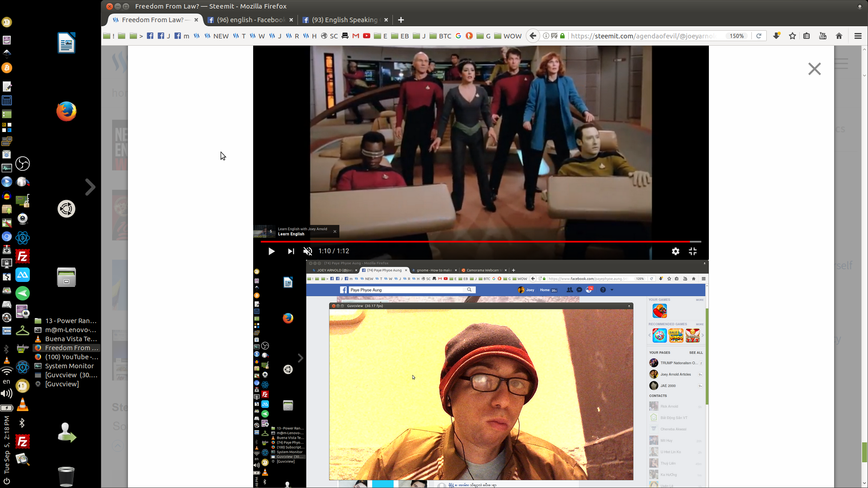Screen dimensions: 868x488
Task: Dismiss the Learn English playlist card
Action: 335,231
